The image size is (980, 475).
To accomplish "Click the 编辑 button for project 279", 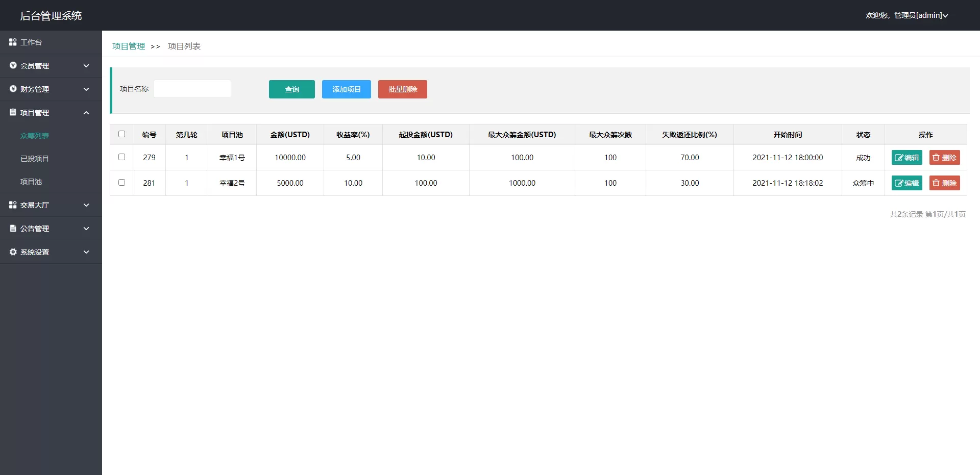I will [x=906, y=158].
